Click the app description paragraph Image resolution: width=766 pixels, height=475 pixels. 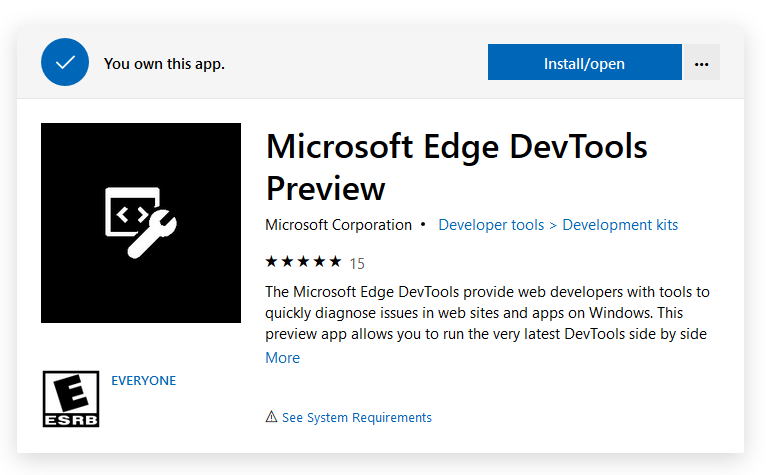tap(487, 313)
